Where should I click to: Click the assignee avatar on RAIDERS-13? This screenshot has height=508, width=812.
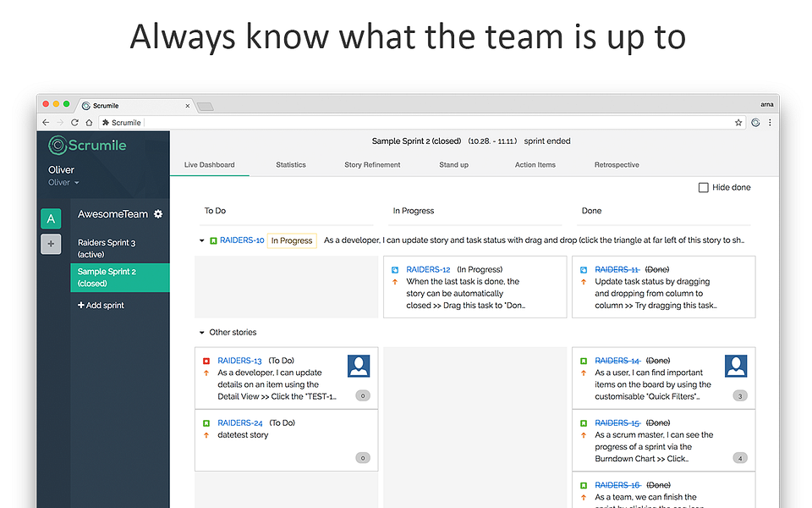(359, 366)
